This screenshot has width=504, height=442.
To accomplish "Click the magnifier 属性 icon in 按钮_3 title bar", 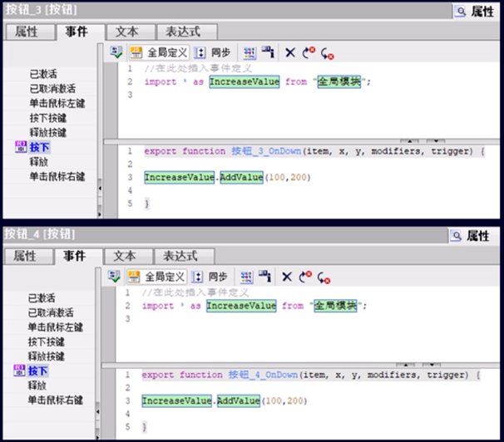I will coord(460,12).
